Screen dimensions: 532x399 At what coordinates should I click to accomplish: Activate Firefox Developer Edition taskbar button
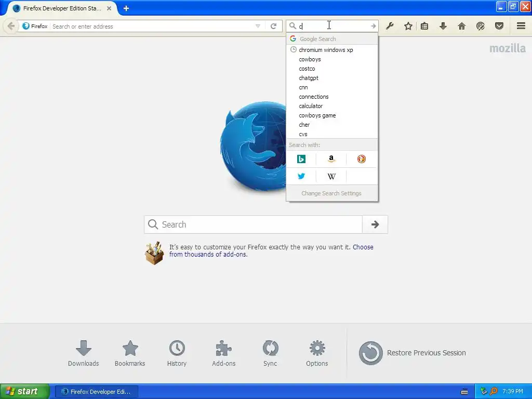click(x=96, y=392)
